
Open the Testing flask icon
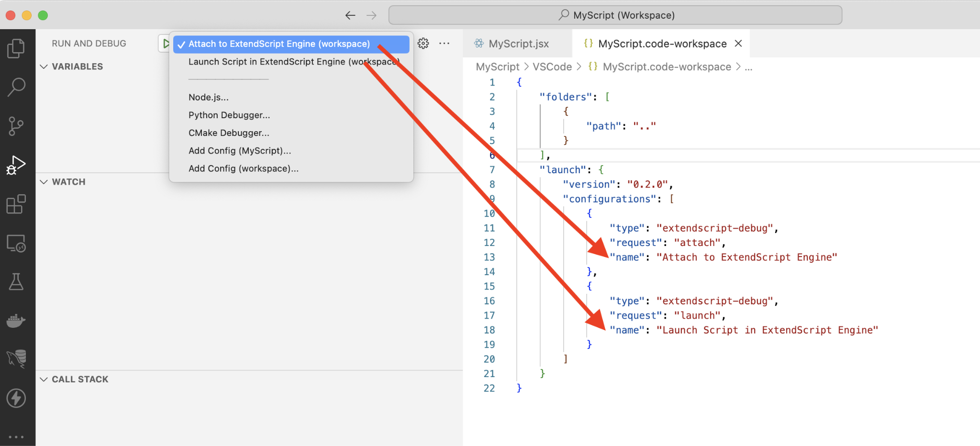[16, 282]
